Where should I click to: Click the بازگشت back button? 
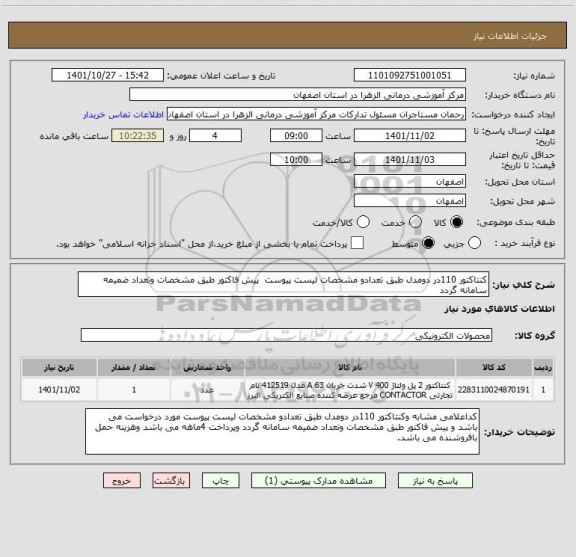171,481
